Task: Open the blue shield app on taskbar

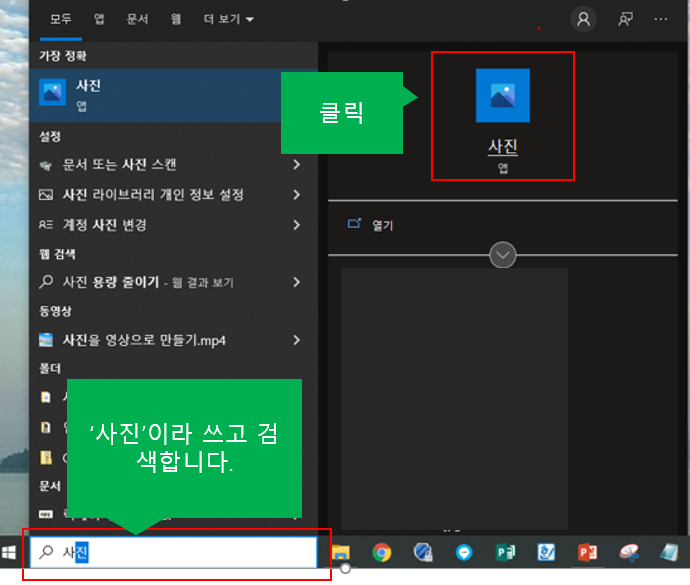Action: tap(423, 552)
